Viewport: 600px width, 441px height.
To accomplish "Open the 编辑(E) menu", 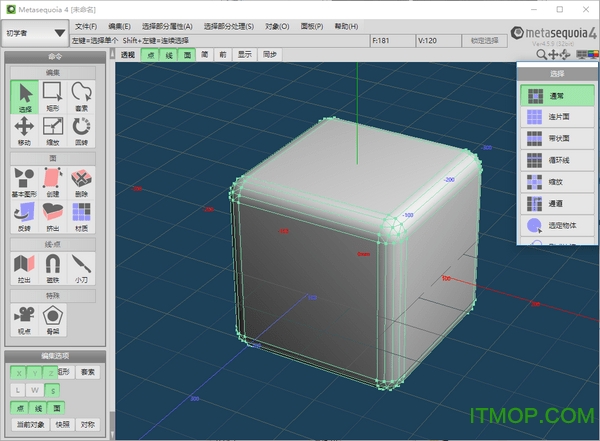I will click(119, 26).
